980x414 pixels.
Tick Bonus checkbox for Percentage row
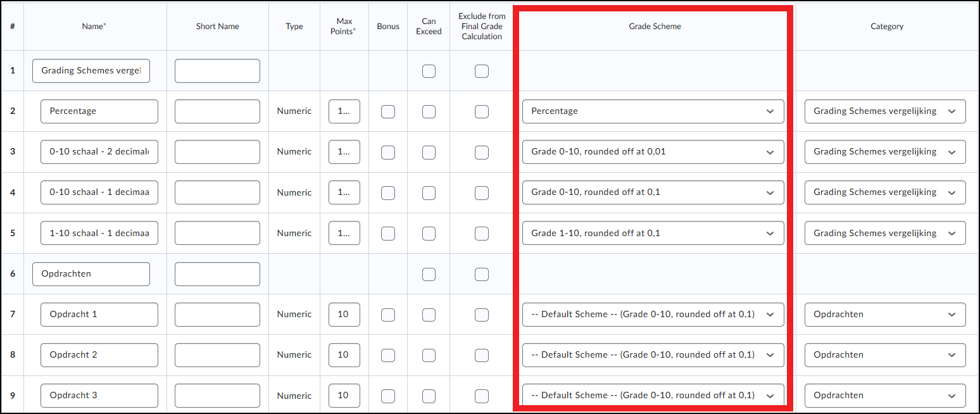point(388,111)
